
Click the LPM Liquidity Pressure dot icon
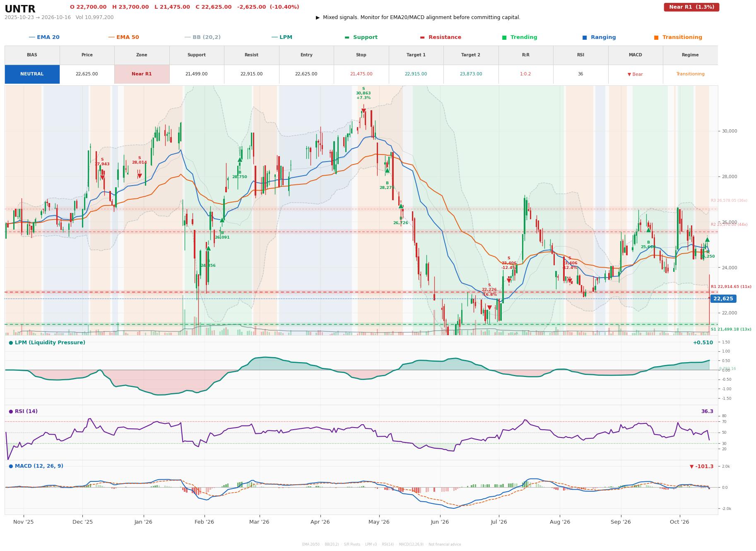pos(11,343)
